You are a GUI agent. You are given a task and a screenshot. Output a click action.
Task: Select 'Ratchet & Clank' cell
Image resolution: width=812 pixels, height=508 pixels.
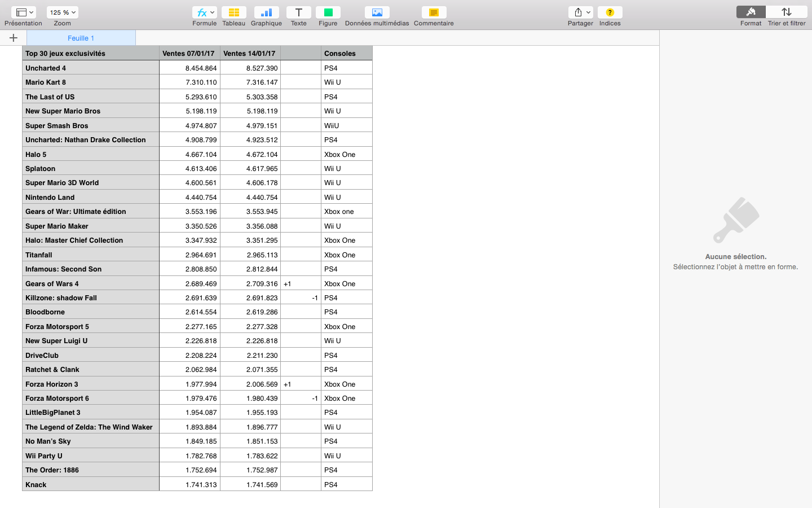coord(91,369)
